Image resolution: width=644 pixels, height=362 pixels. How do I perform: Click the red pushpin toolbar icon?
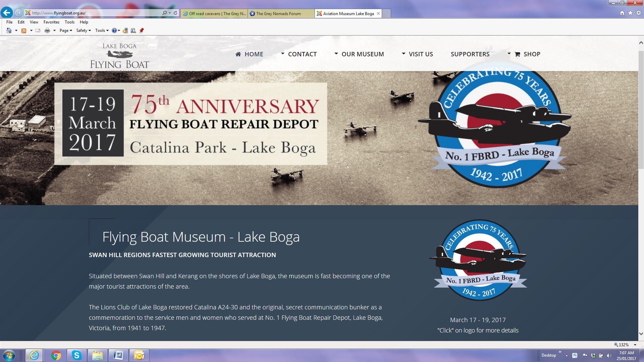142,31
